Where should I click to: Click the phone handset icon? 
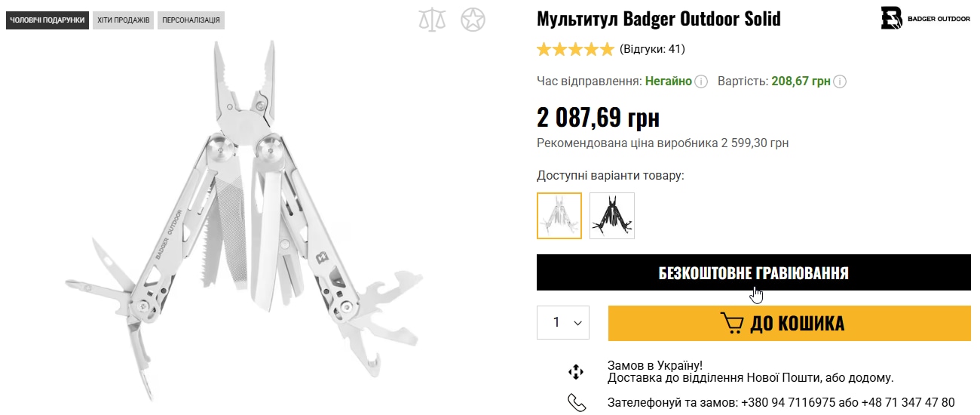(576, 402)
